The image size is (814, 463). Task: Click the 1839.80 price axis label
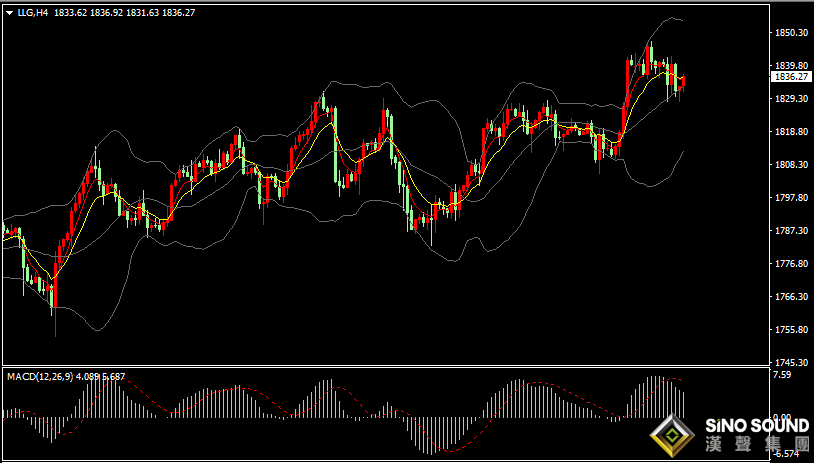(791, 65)
